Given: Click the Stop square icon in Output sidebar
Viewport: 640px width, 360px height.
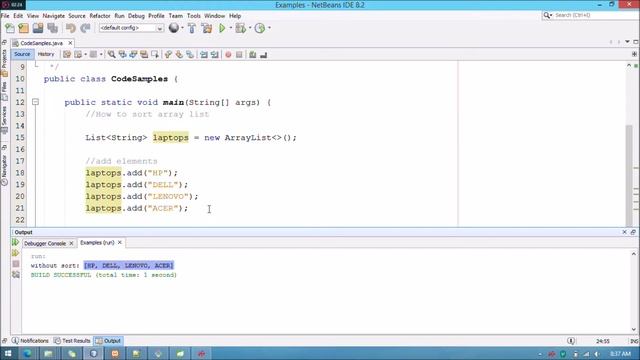Looking at the screenshot, I should (16, 264).
